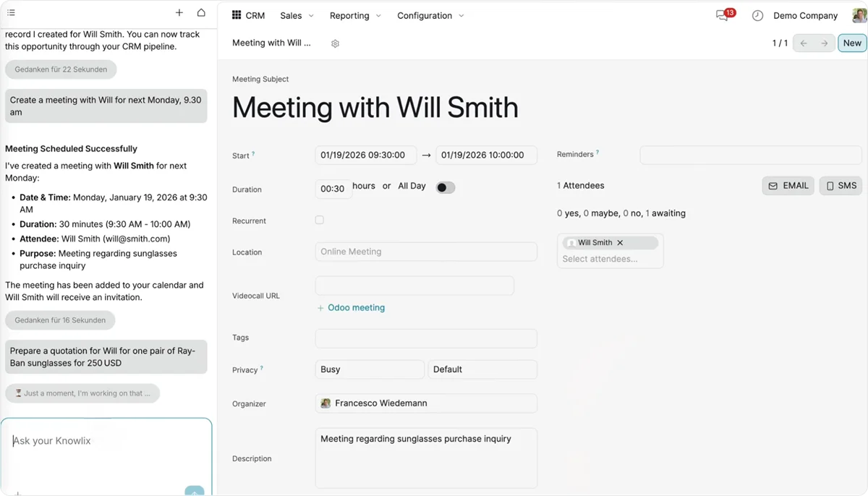Click the 'Prepare a quotation for Will' message

point(106,357)
